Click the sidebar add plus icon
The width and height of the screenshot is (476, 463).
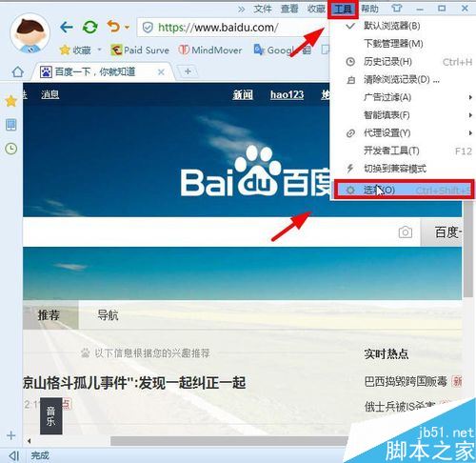point(11,435)
